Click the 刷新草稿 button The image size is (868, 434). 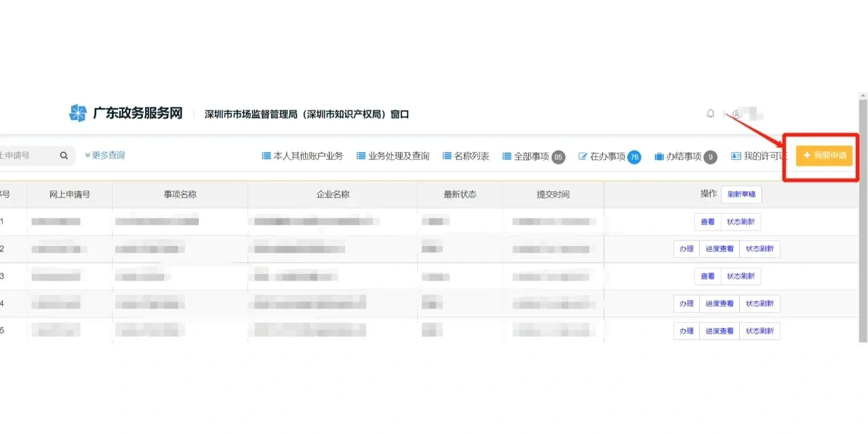point(741,195)
